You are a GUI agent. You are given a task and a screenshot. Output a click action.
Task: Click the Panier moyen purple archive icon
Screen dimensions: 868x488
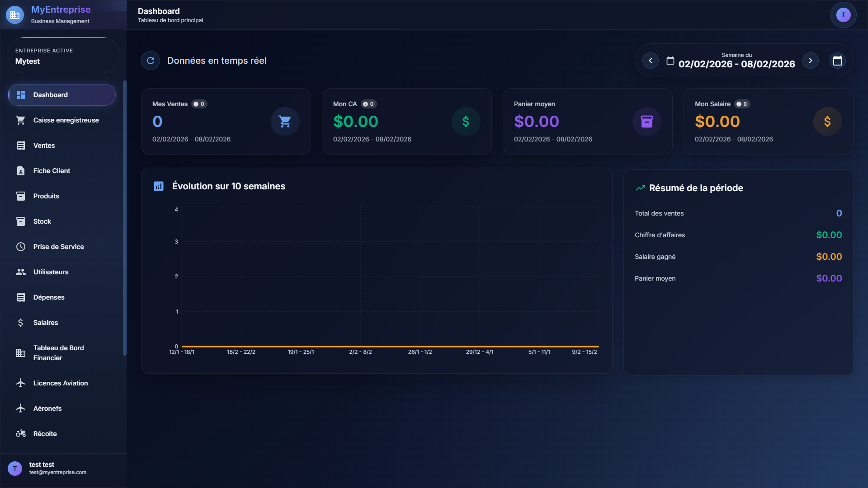[x=646, y=122]
